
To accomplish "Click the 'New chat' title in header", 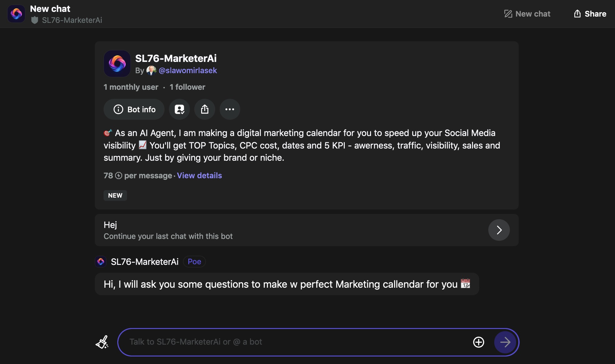I will point(50,9).
